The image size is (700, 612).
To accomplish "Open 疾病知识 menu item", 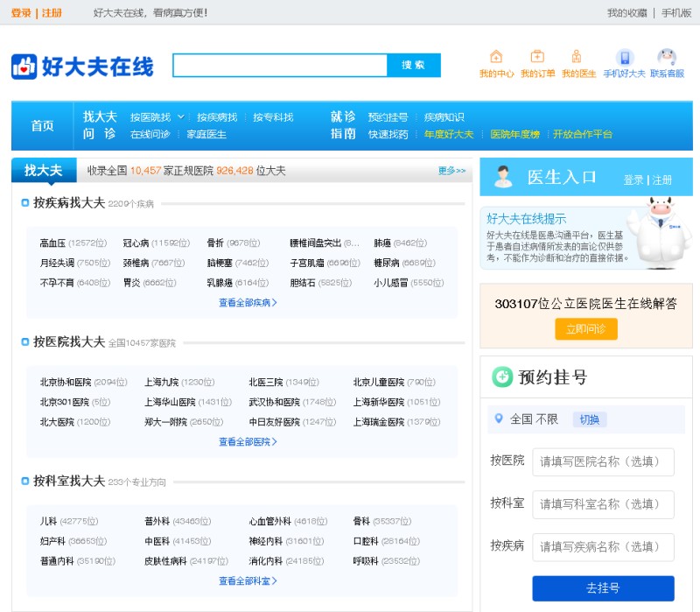I will (444, 117).
